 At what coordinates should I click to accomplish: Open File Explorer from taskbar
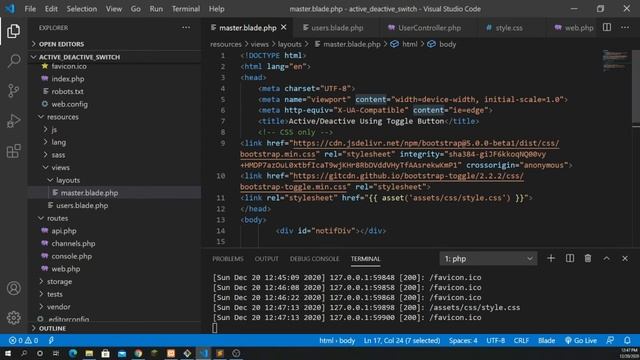(x=89, y=353)
